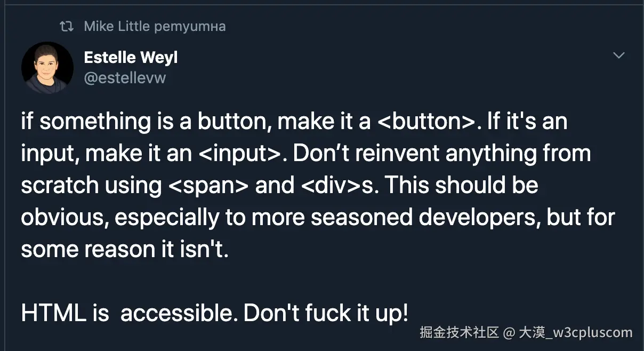Click the 大漠_w3cpluscom watermark name

coord(575,333)
